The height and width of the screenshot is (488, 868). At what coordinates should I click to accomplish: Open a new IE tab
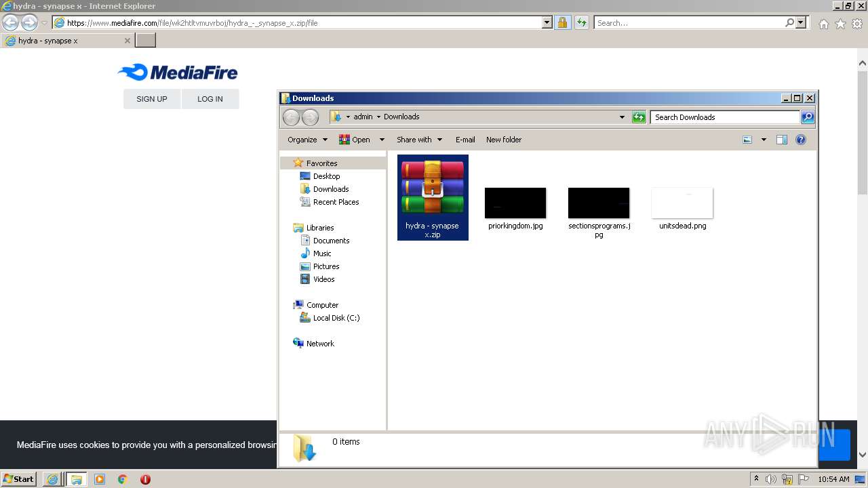[x=146, y=41]
